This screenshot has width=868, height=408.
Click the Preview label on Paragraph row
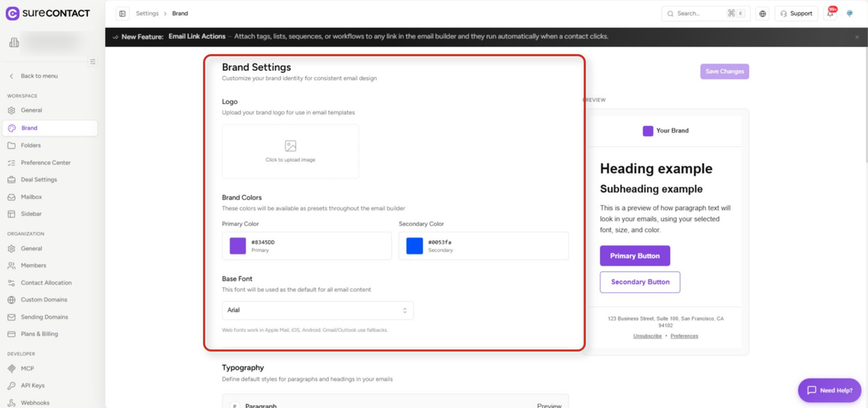tap(549, 406)
